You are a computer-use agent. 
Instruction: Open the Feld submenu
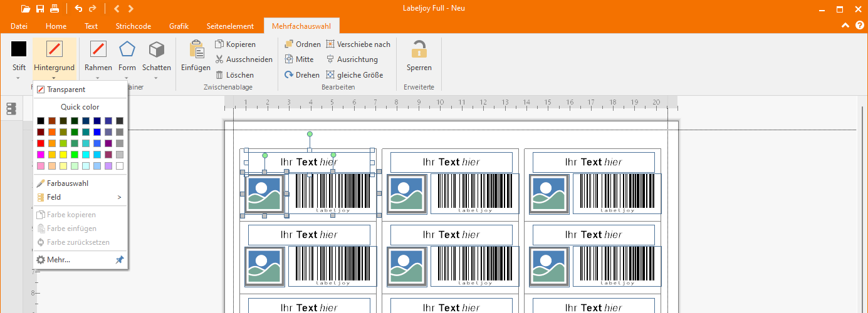point(80,197)
